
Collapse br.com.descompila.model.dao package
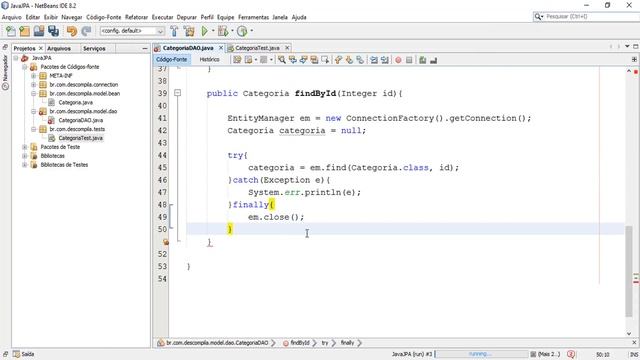[x=34, y=111]
